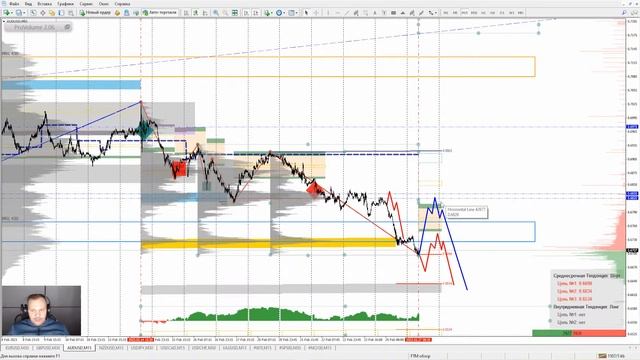Click the yellow horizontal volume level bar

click(x=269, y=244)
